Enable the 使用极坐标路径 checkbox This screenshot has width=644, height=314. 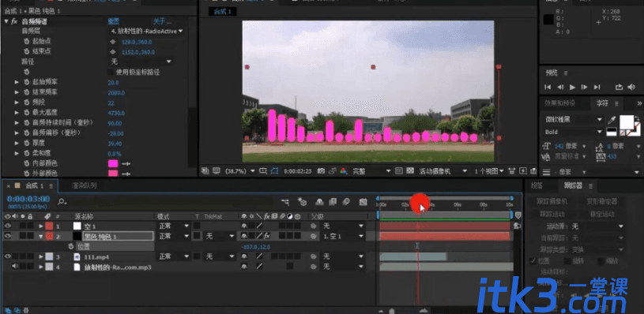coord(111,72)
